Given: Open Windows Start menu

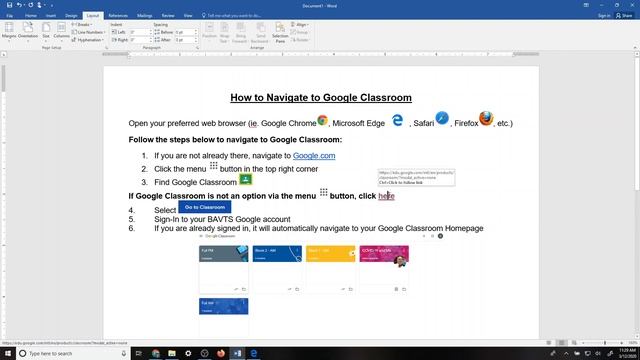Looking at the screenshot, I should 8,353.
